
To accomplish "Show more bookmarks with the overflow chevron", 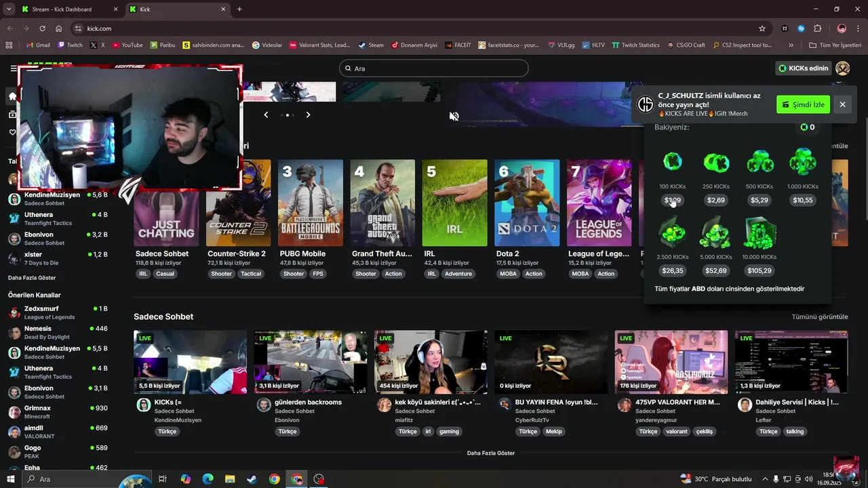I will 791,45.
